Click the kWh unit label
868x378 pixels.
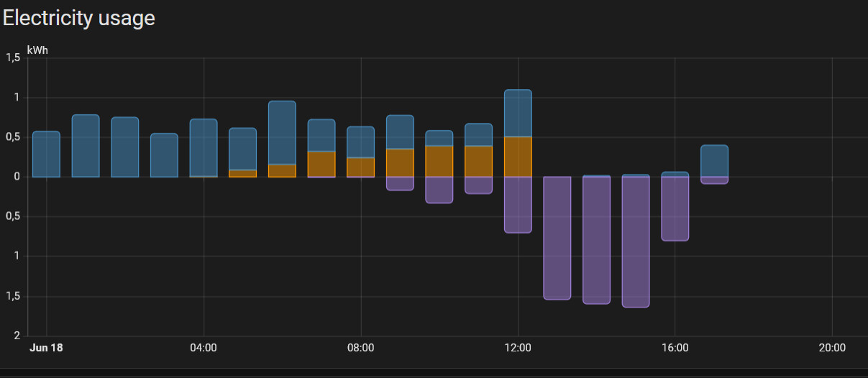click(x=37, y=50)
